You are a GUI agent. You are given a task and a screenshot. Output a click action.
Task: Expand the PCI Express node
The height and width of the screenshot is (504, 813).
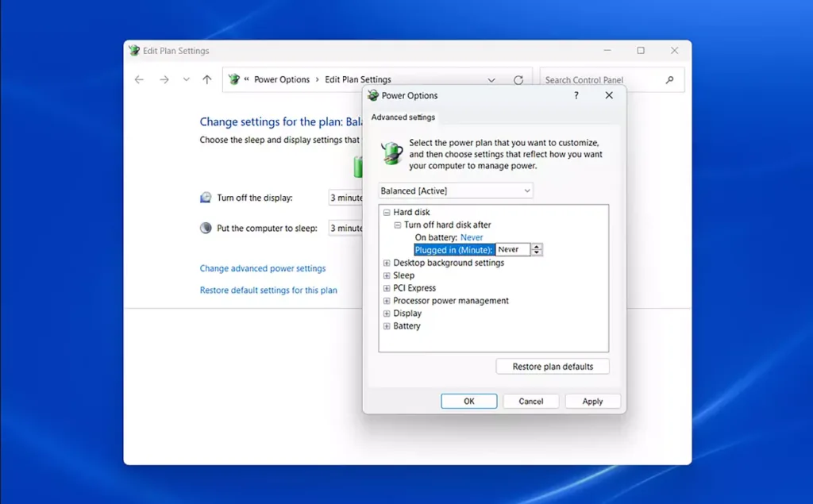pos(387,288)
